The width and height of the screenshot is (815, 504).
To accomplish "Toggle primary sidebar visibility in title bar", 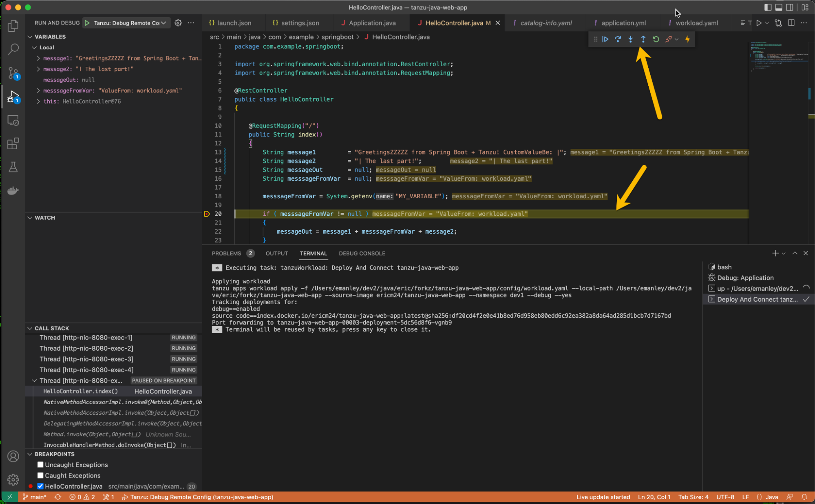I will click(x=768, y=7).
